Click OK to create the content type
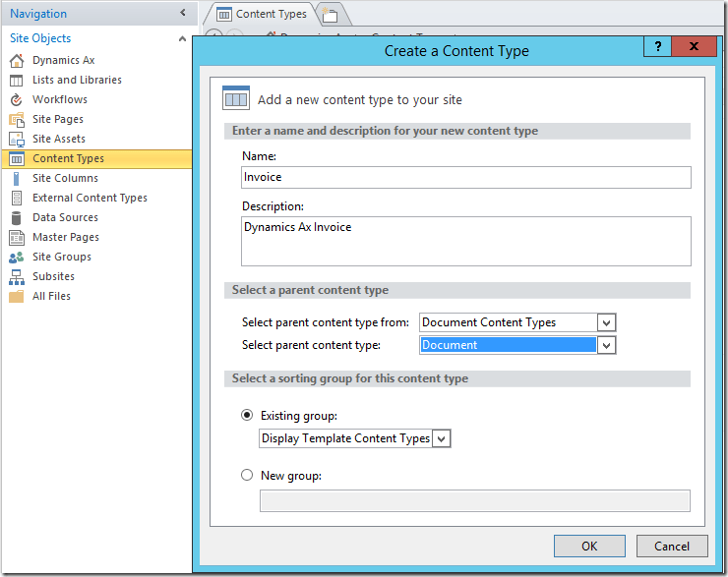The height and width of the screenshot is (577, 728). click(589, 546)
